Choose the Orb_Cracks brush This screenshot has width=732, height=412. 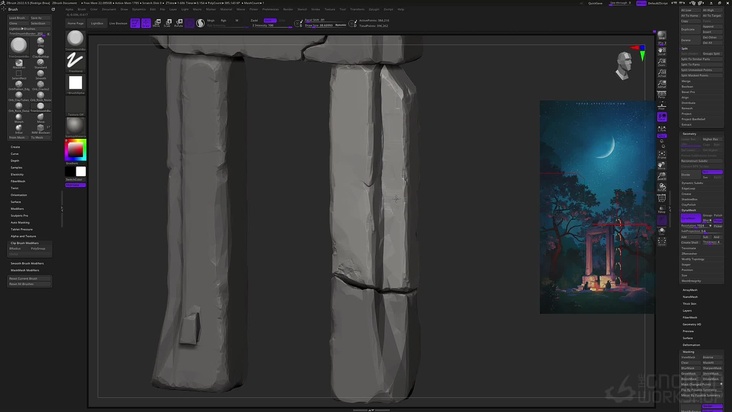41,84
